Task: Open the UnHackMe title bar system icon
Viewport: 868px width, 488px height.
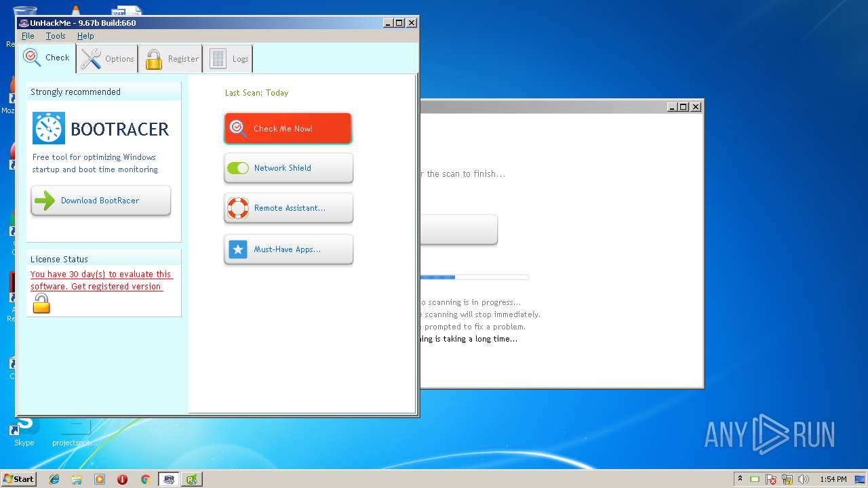Action: [24, 23]
